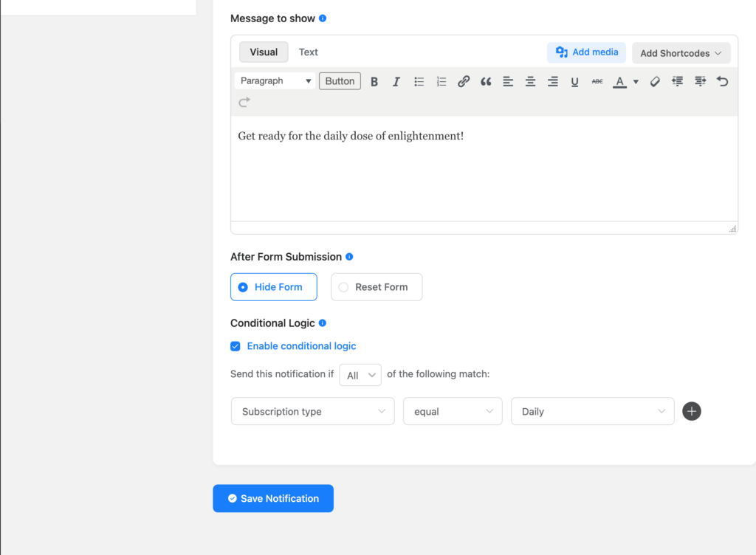Align text right
The height and width of the screenshot is (555, 756).
(552, 81)
